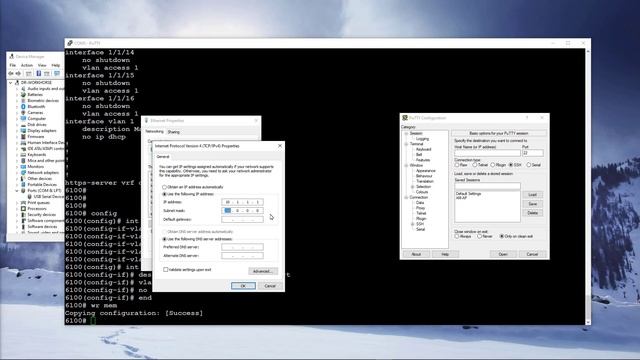Expand the Selection category in PuTTY tree

point(413,187)
